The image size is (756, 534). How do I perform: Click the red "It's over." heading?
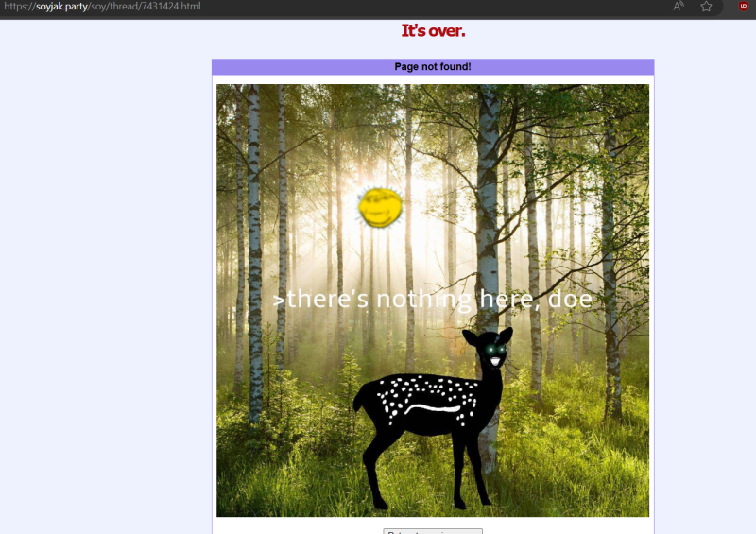coord(433,31)
